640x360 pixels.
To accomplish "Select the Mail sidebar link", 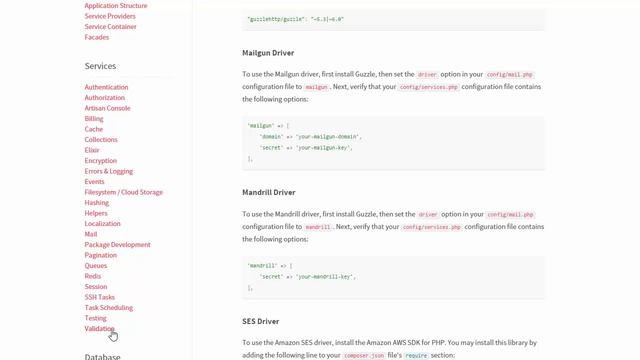I will (91, 234).
